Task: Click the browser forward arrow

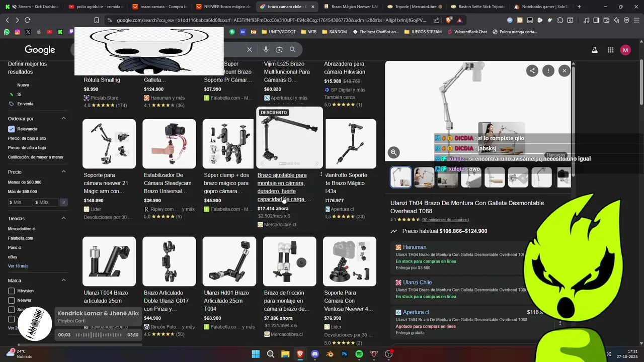Action: coord(17,20)
